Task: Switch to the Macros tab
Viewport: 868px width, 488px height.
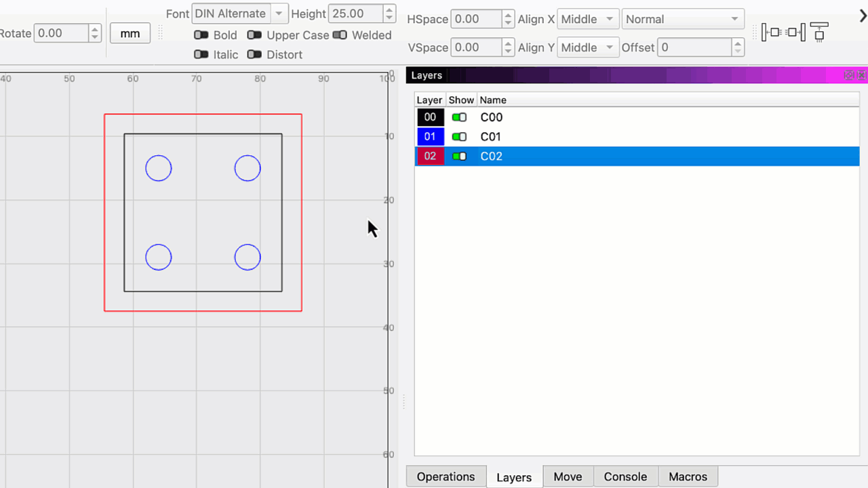Action: click(688, 476)
